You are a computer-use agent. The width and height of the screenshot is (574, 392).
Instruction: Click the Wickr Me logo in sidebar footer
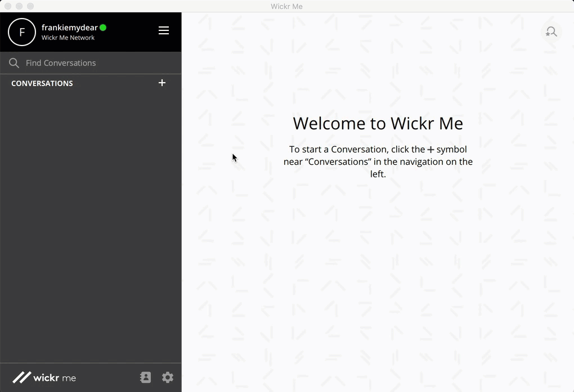pyautogui.click(x=44, y=377)
